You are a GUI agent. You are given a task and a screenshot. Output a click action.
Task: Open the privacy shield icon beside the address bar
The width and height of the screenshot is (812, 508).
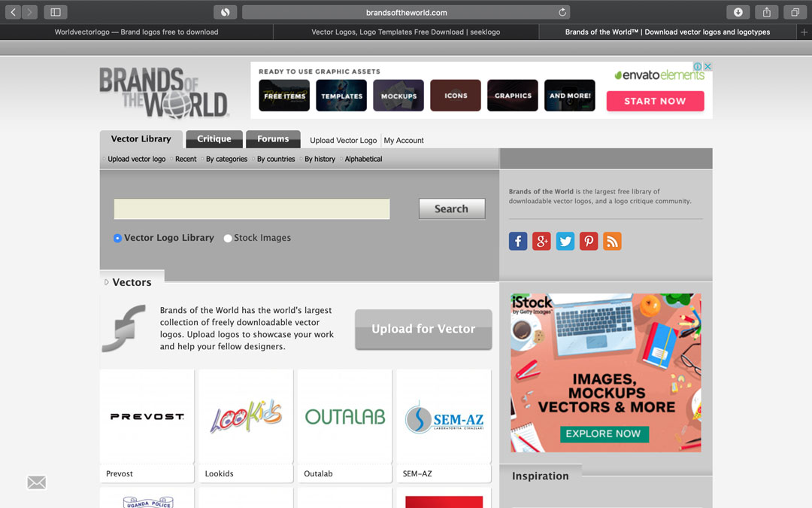pos(226,12)
